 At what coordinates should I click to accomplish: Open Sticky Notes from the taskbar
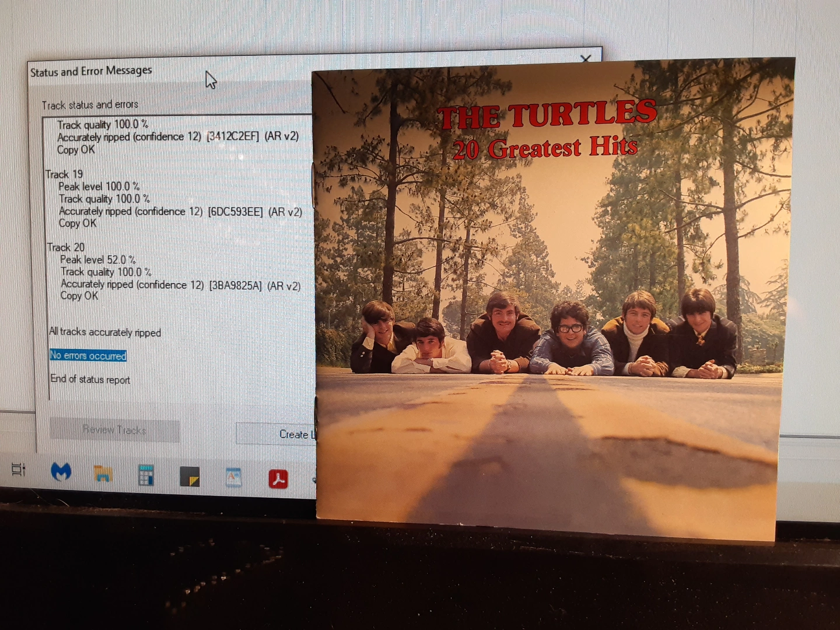(x=190, y=477)
